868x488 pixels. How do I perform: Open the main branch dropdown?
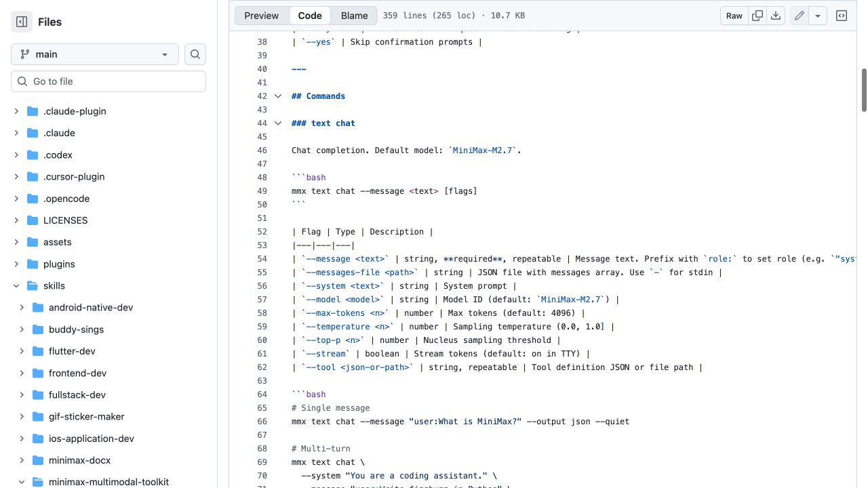click(95, 54)
